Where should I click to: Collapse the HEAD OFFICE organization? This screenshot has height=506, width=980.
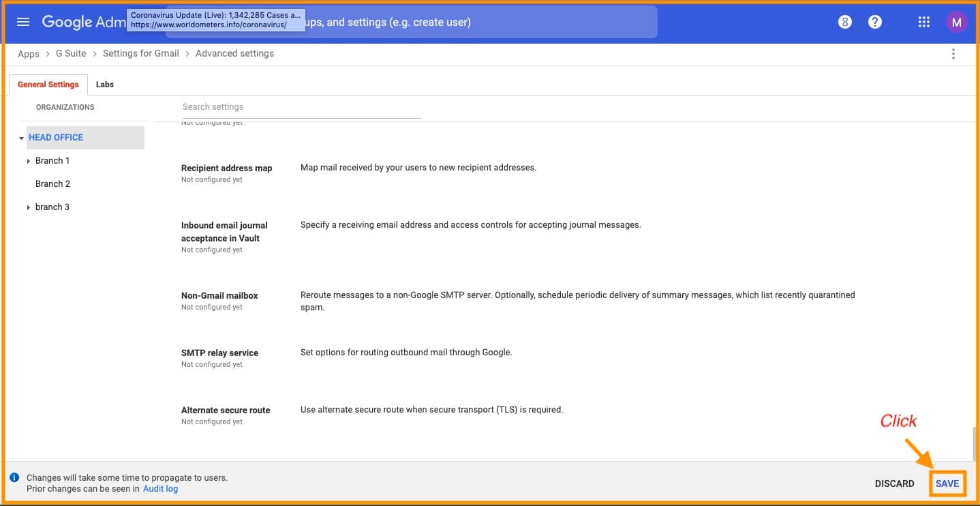point(22,138)
